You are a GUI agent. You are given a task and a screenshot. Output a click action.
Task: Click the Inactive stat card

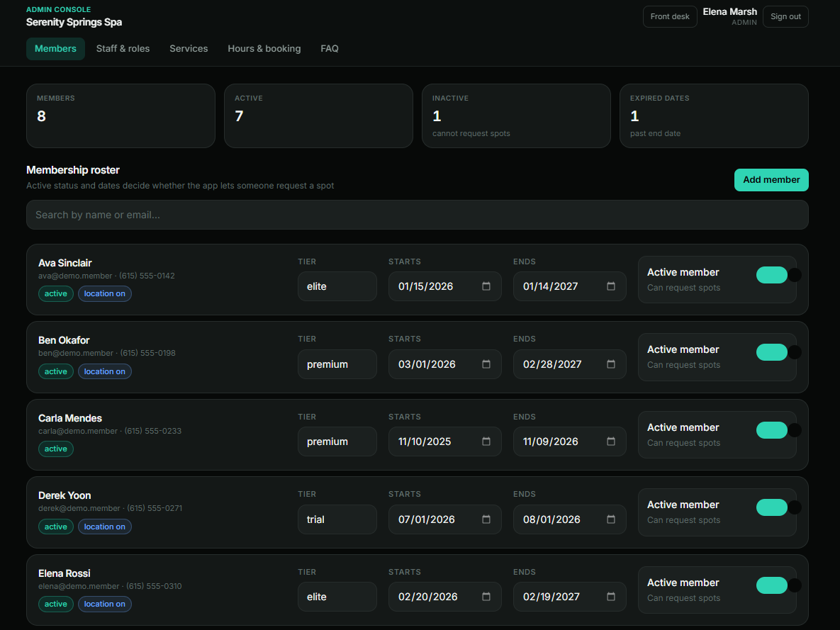[517, 116]
